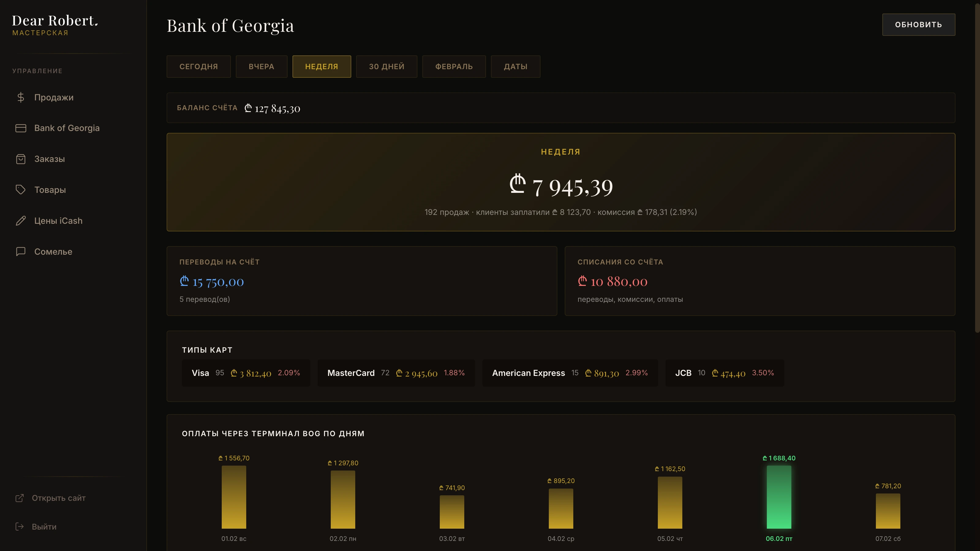
Task: Select the American Express card chip
Action: click(x=570, y=373)
